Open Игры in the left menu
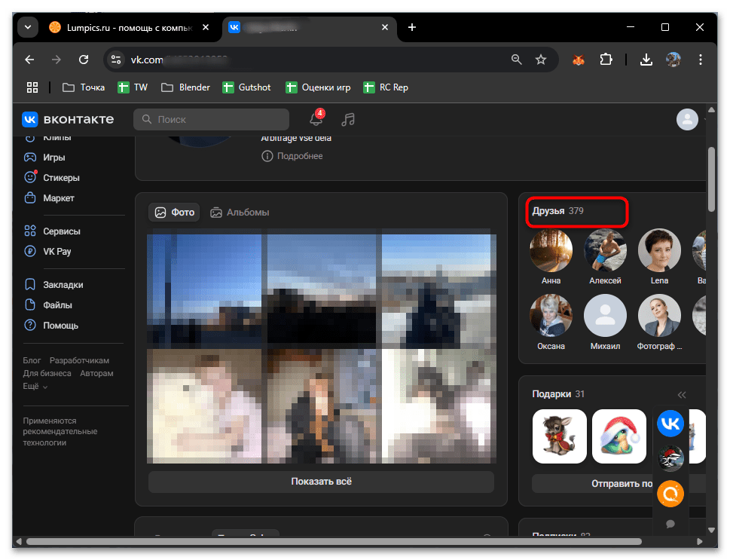 (x=44, y=158)
